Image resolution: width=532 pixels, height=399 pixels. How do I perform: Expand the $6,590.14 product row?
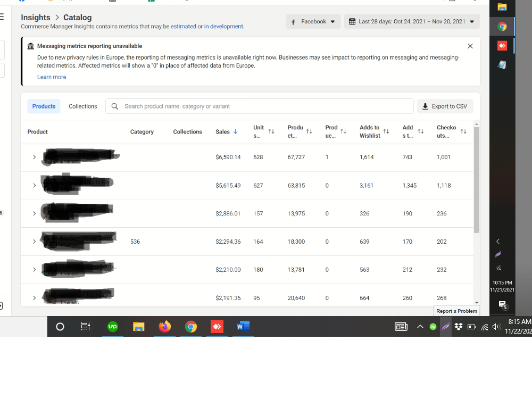[34, 157]
